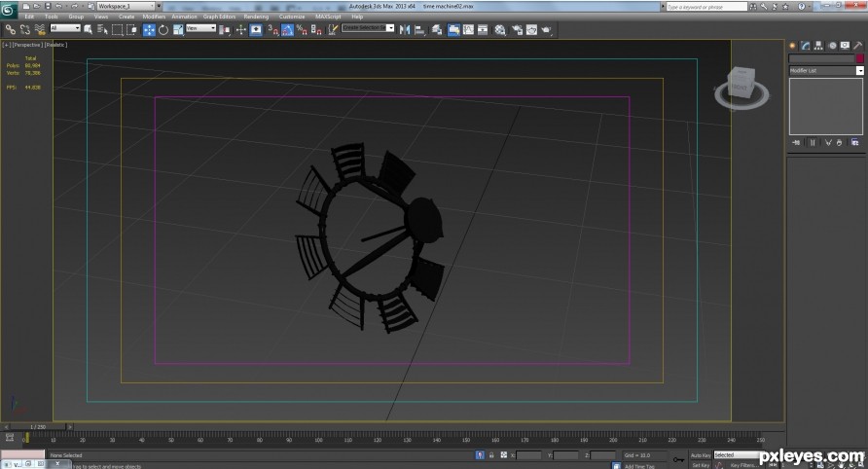The image size is (868, 469).
Task: Click the Use Pivot Point Center icon
Action: [x=225, y=30]
